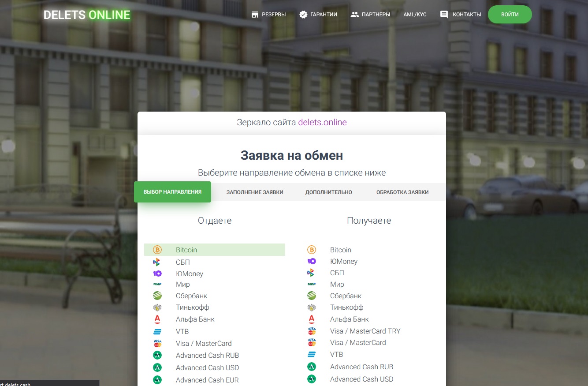
Task: Click the Резервы storefront icon in header
Action: [255, 15]
